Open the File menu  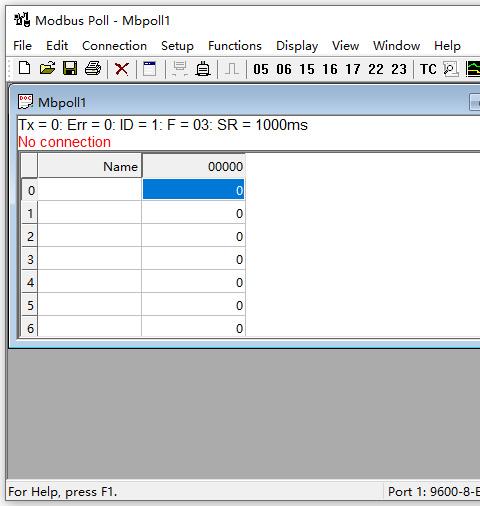[22, 46]
